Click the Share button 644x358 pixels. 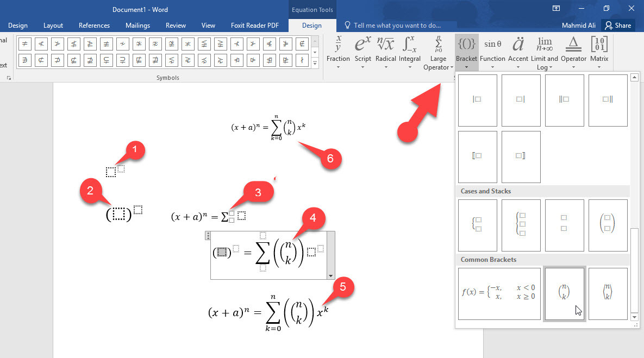point(618,25)
